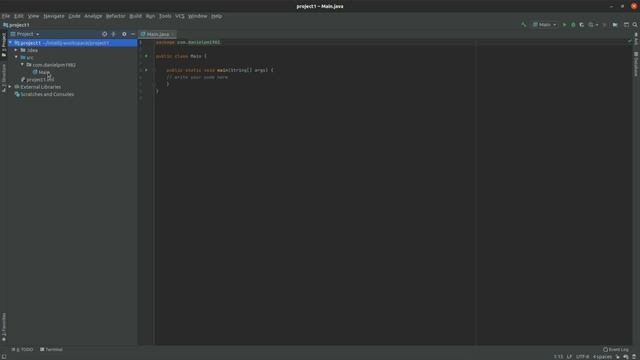
Task: Open the View menu
Action: coord(33,16)
